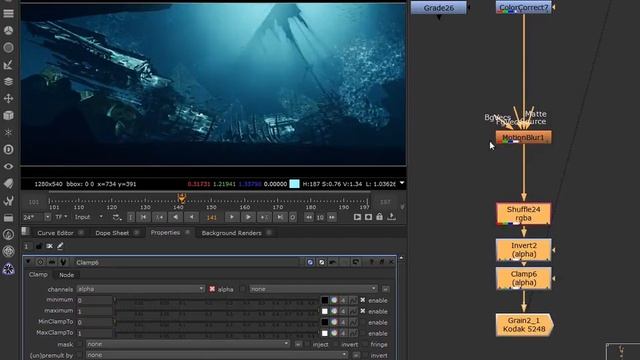Enable the MaxClampTo checkbox

[362, 333]
